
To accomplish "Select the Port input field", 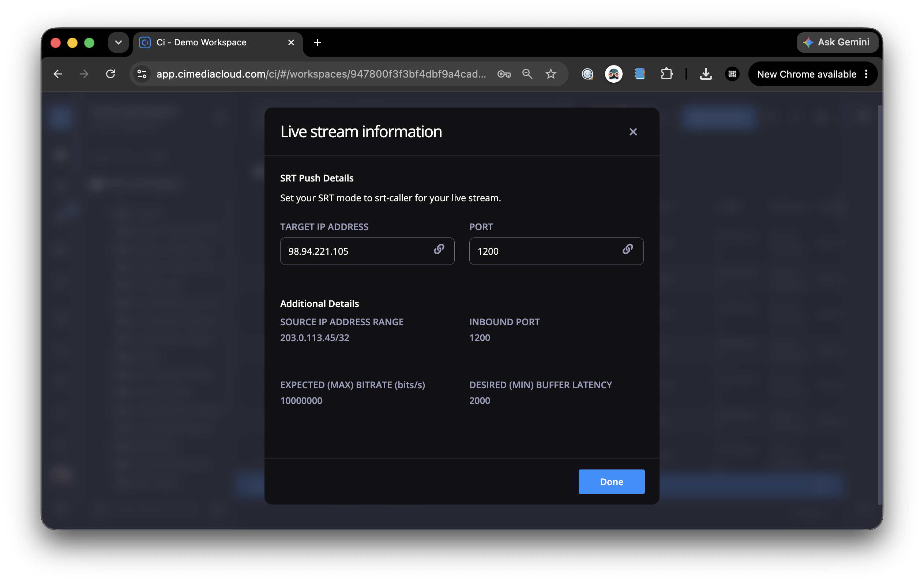I will coord(556,251).
